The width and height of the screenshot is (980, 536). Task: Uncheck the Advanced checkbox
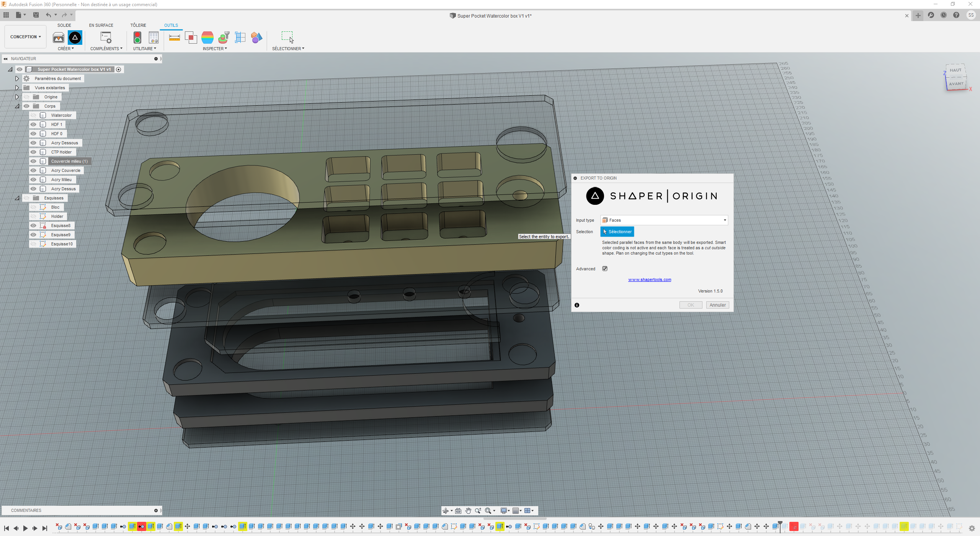coord(605,269)
